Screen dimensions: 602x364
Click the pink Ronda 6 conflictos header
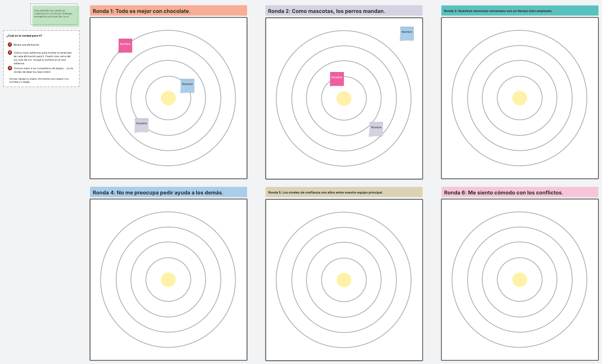(x=519, y=192)
